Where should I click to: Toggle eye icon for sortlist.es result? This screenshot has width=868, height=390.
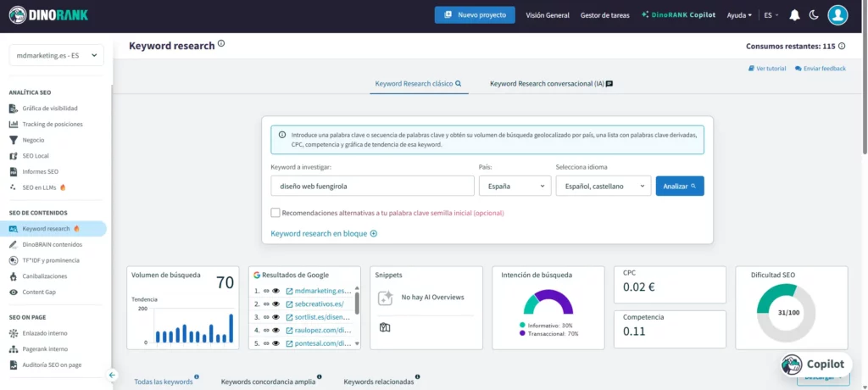275,317
